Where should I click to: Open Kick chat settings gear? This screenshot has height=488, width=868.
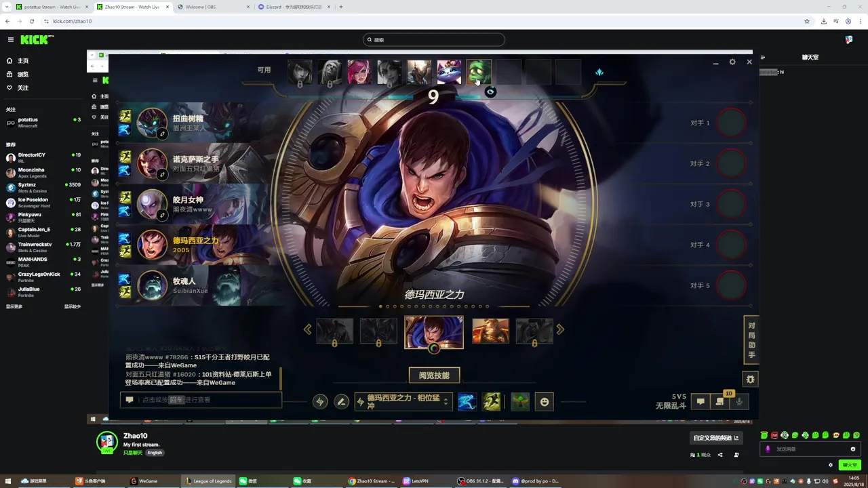click(831, 465)
